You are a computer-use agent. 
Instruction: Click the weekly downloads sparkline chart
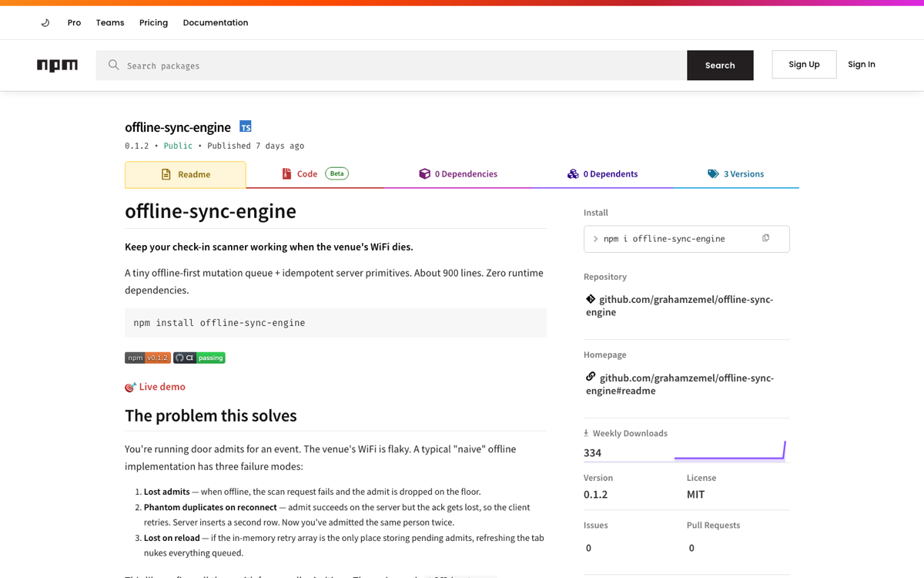[730, 450]
